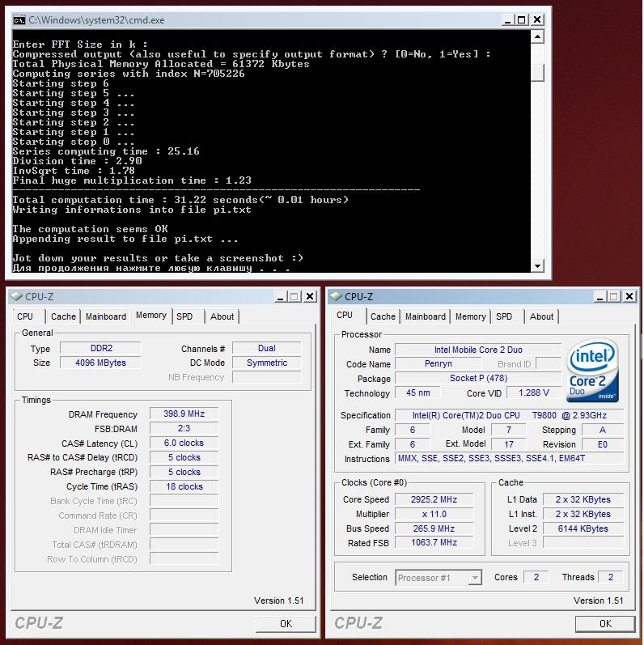644x645 pixels.
Task: Close the cmd.exe window
Action: pos(537,19)
